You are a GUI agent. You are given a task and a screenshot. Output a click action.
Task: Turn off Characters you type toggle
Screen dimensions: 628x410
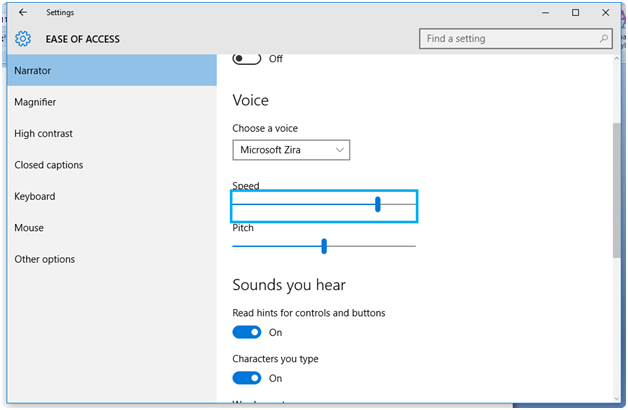pyautogui.click(x=247, y=378)
